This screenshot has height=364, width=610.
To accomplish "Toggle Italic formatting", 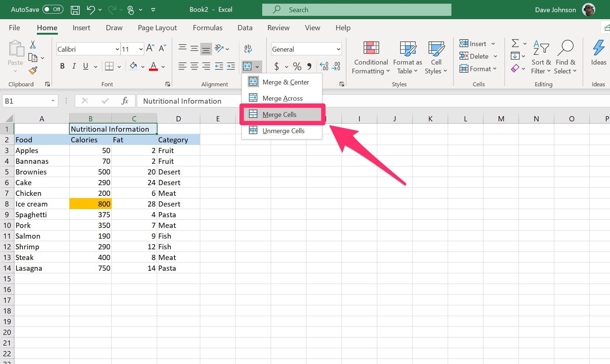I will point(74,66).
